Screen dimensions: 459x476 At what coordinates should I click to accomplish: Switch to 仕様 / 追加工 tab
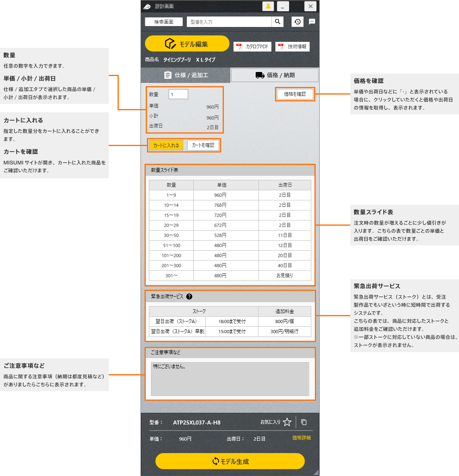tap(186, 75)
